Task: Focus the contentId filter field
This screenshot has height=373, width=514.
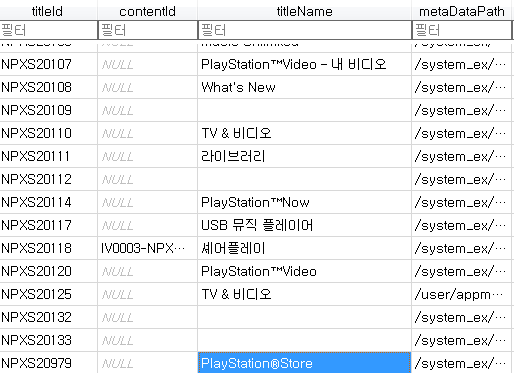Action: [148, 30]
